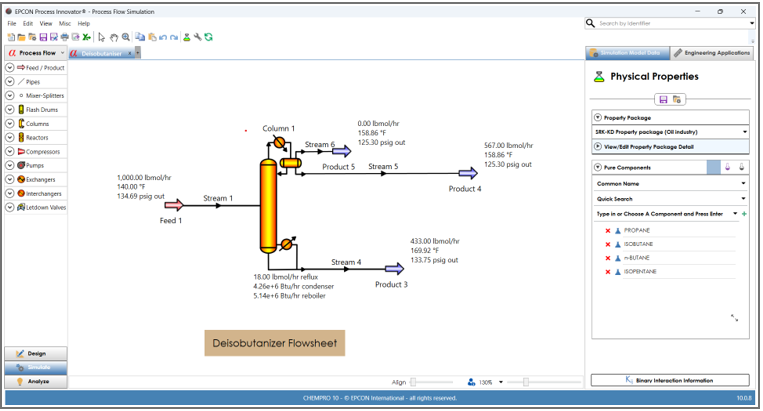Collapse the Pure Components section

(598, 167)
